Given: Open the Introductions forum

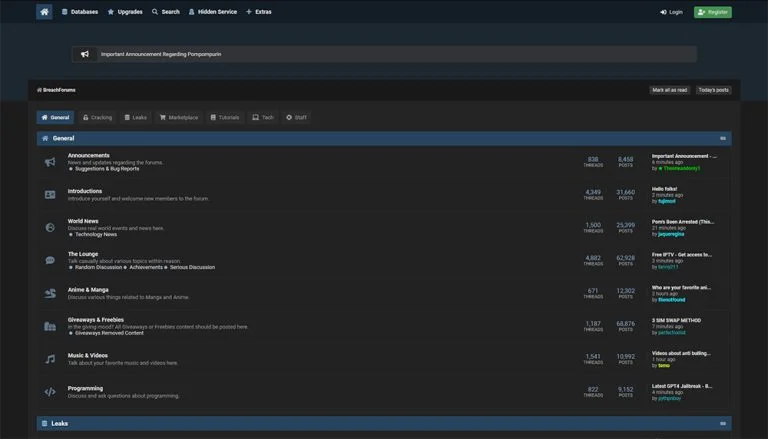Looking at the screenshot, I should [x=85, y=191].
